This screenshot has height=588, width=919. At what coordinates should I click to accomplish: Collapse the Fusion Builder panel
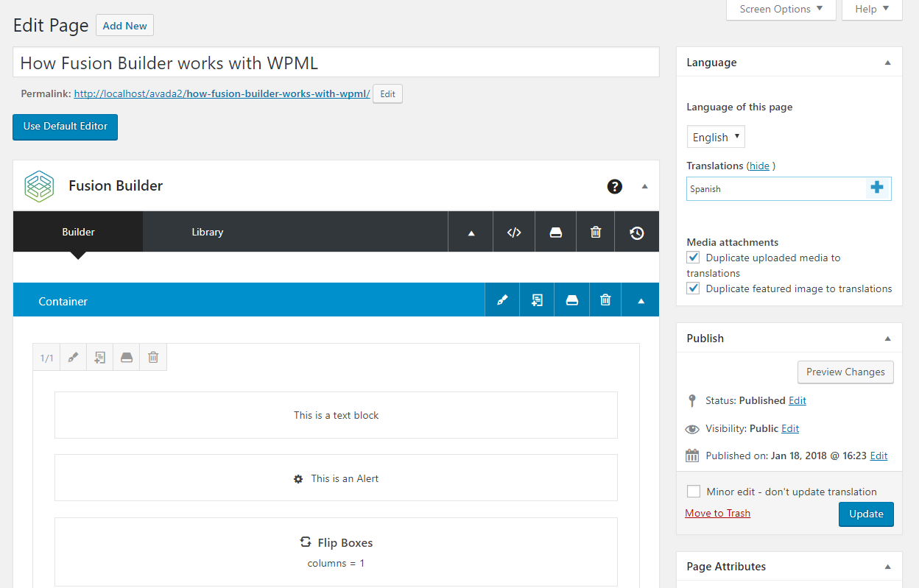(x=644, y=186)
